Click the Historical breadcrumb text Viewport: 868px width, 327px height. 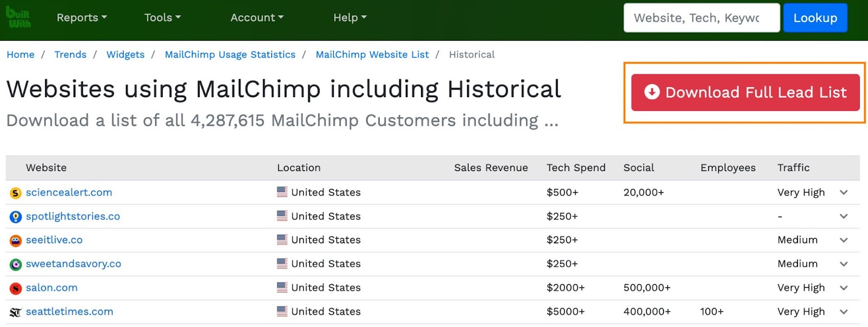[x=472, y=54]
